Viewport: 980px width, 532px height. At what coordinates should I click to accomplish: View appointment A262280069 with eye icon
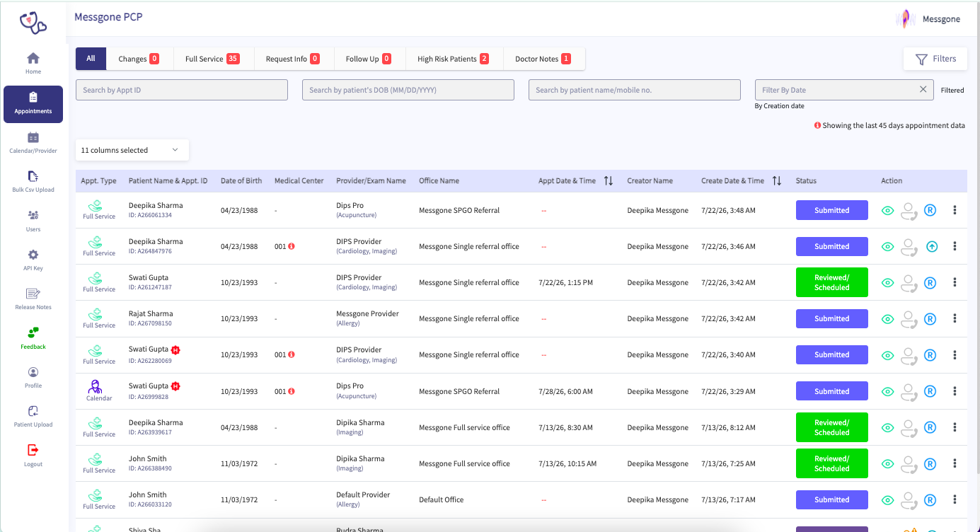(887, 355)
